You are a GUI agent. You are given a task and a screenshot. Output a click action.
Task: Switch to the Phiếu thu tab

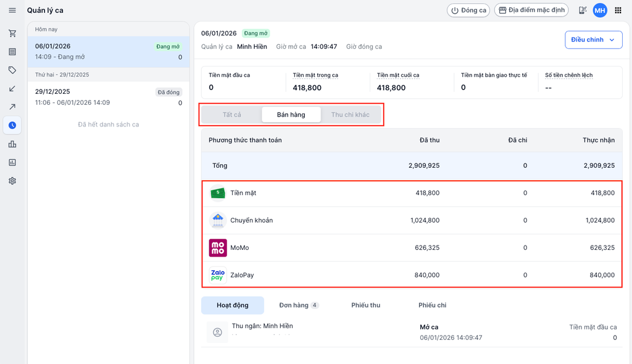tap(365, 305)
